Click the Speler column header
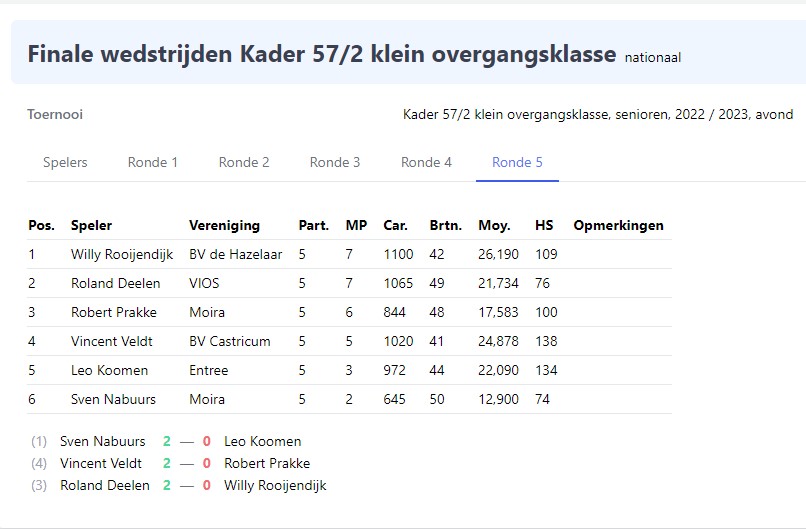 91,225
